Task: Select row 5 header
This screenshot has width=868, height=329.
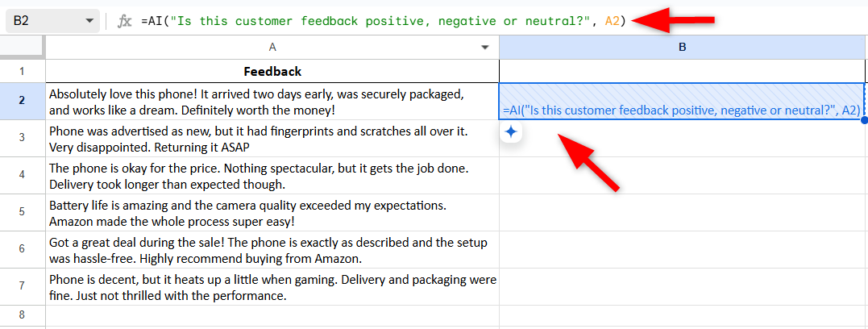Action: coord(22,213)
